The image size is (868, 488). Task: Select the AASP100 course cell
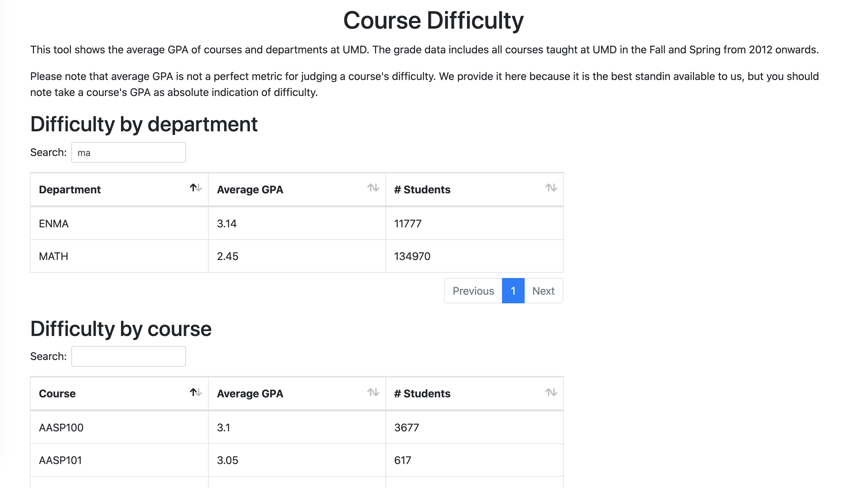(61, 428)
